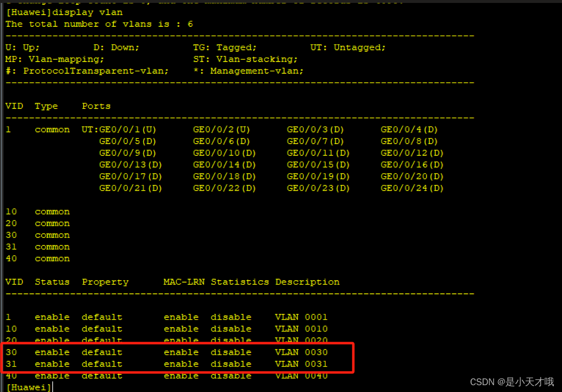The width and height of the screenshot is (562, 392).
Task: Select port entry GE0/0/24(D)
Action: coord(412,188)
